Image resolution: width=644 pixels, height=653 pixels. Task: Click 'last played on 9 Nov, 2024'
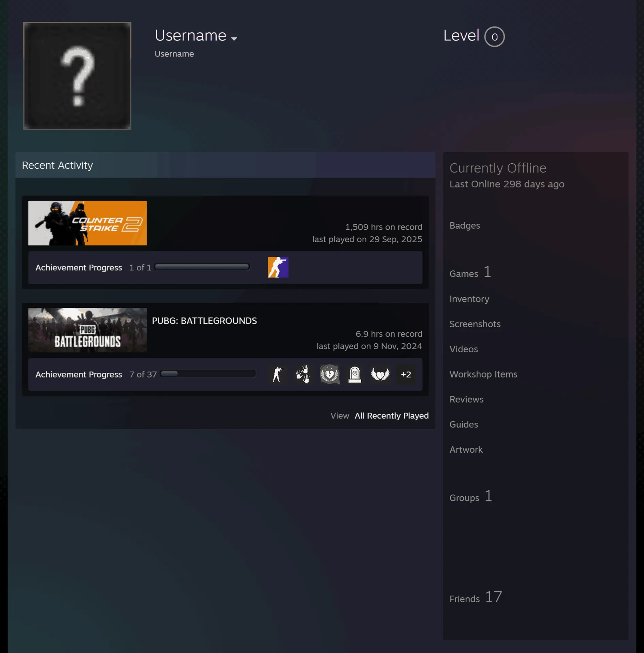[x=369, y=346]
